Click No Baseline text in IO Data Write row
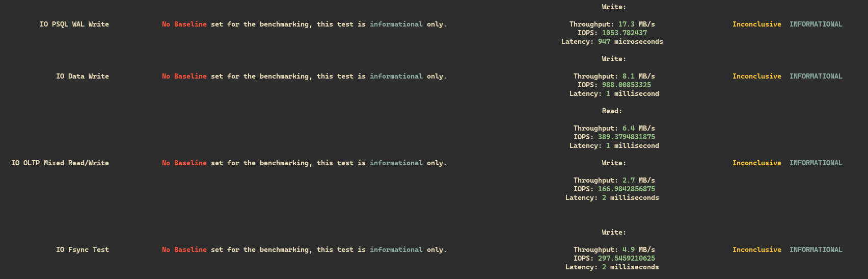Image resolution: width=868 pixels, height=279 pixels. pyautogui.click(x=184, y=76)
